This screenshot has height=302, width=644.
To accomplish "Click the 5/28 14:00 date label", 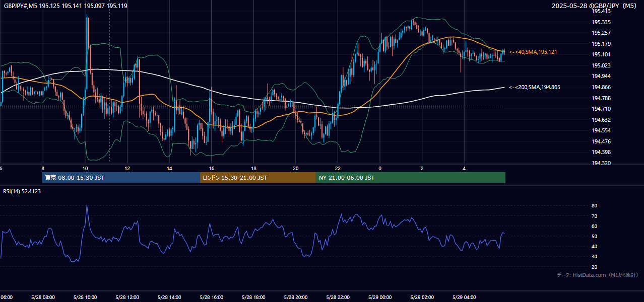I will (x=169, y=297).
